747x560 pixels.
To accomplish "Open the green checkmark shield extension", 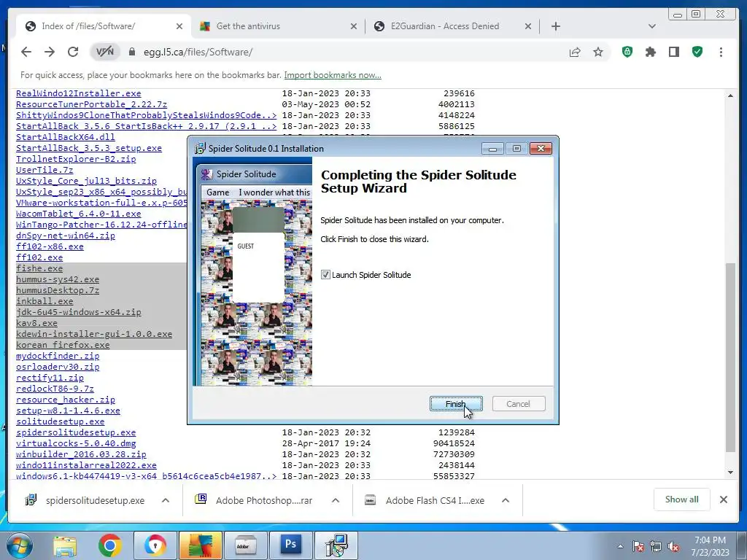I will (x=697, y=52).
